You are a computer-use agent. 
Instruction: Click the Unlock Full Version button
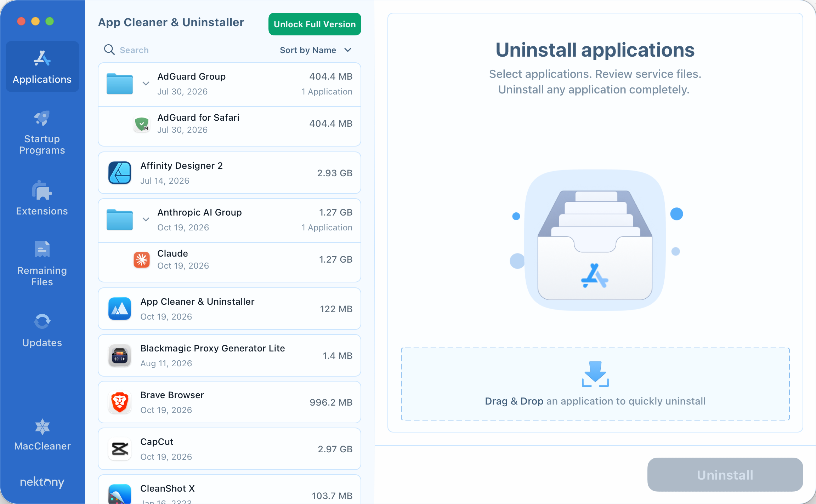314,24
